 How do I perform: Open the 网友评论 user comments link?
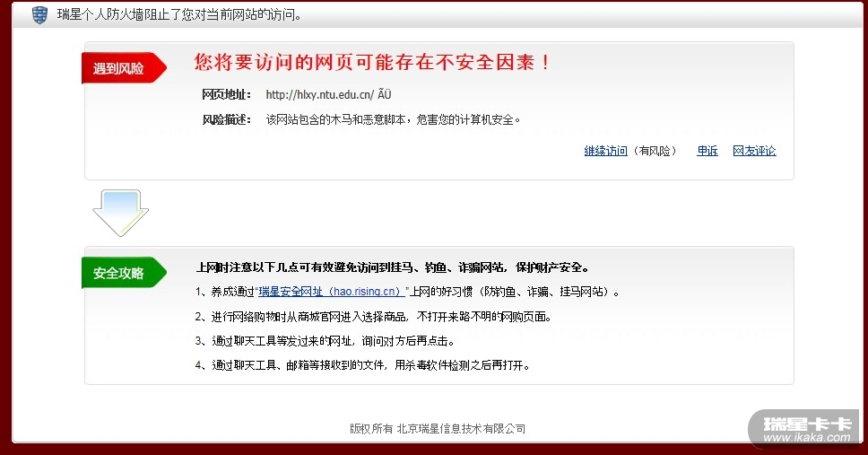pyautogui.click(x=754, y=151)
